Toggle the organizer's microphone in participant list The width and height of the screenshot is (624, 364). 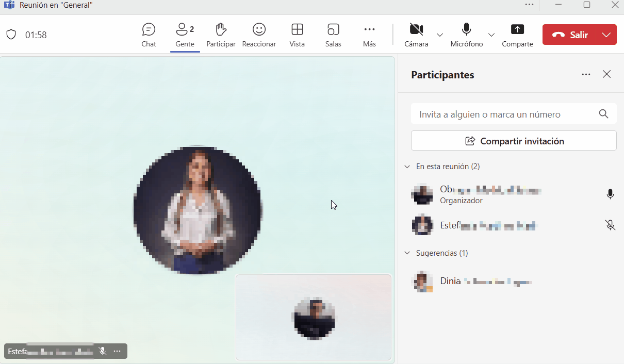[x=610, y=194]
